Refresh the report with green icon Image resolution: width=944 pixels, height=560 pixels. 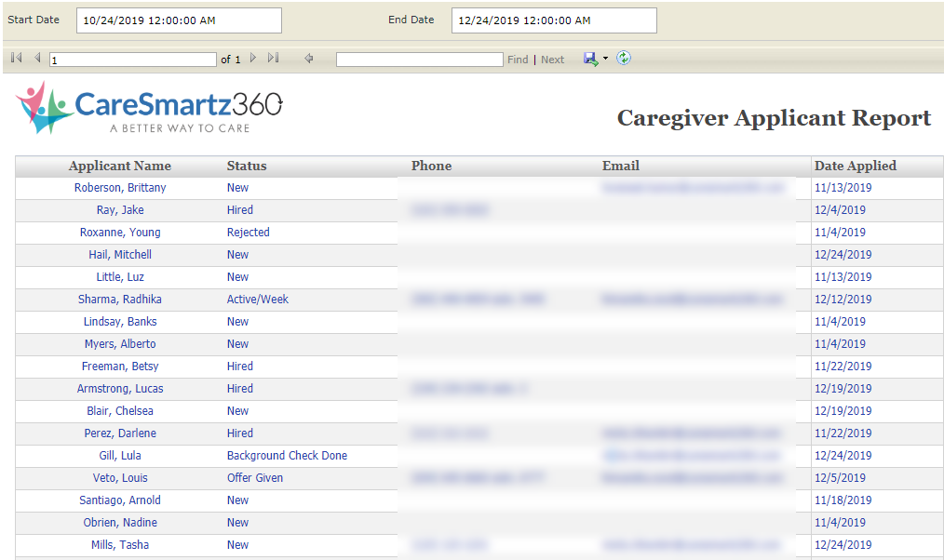click(x=624, y=59)
